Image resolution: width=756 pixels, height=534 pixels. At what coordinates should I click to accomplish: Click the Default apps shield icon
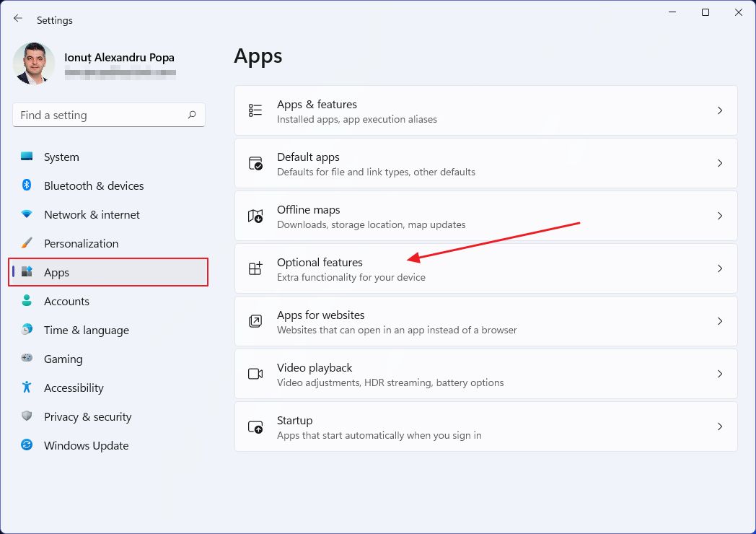(255, 162)
